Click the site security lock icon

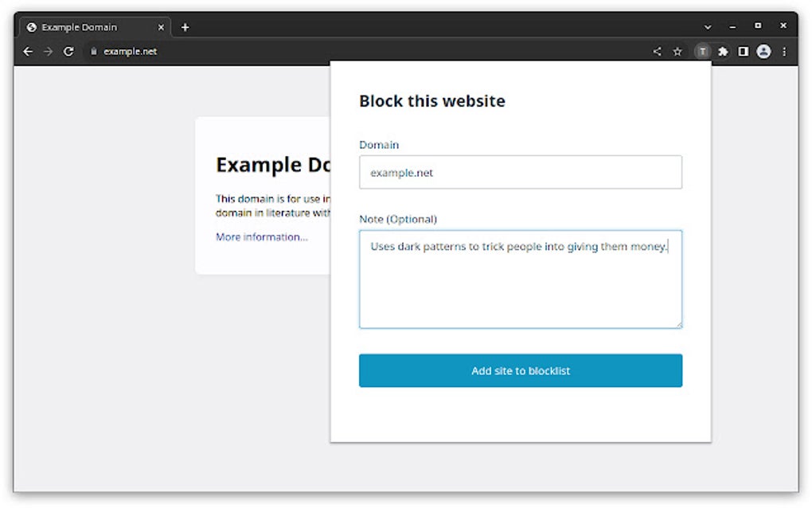pos(94,51)
